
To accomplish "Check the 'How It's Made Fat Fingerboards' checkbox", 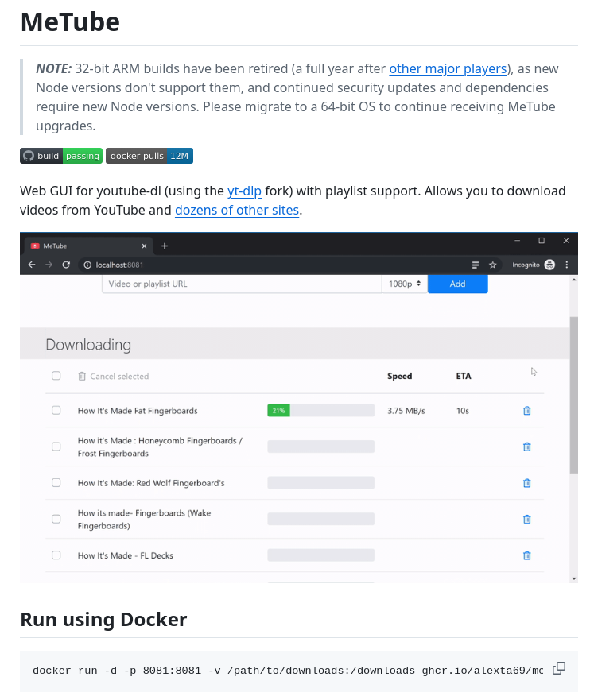I will (56, 410).
